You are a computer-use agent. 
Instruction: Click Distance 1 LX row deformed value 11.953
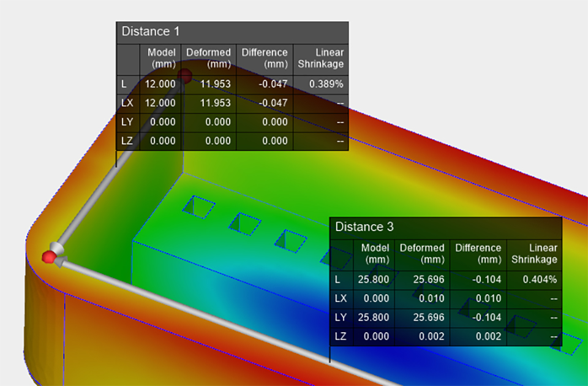[215, 103]
